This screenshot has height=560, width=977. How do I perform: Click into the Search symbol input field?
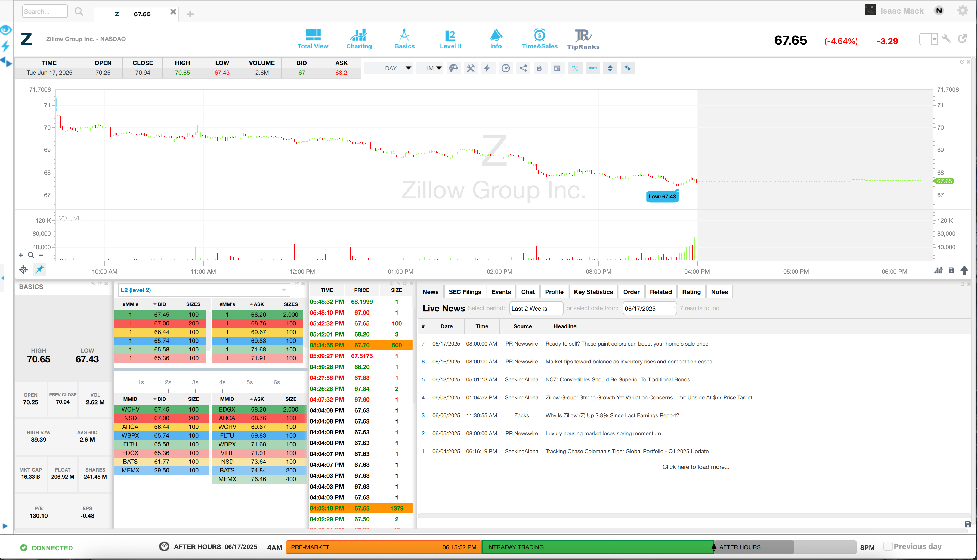[45, 11]
